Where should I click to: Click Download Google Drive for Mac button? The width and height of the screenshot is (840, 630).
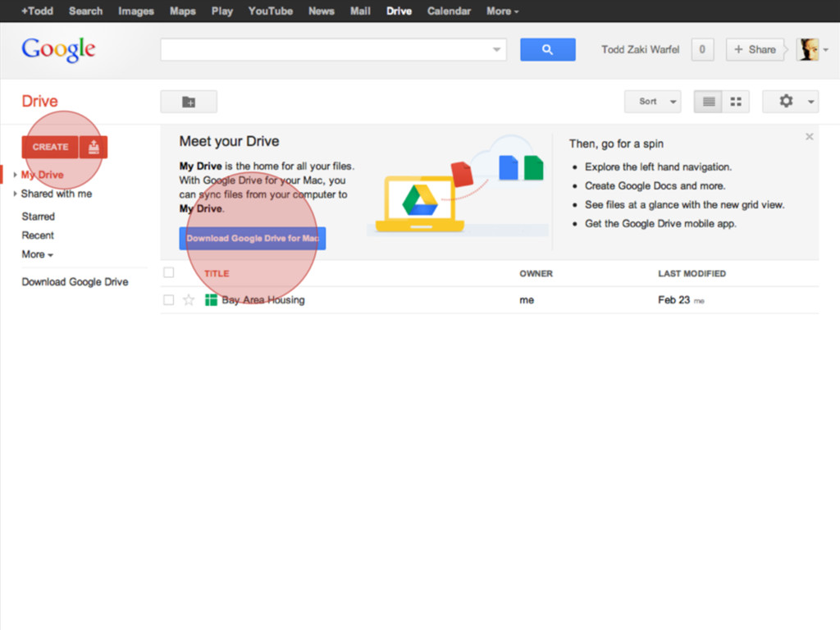253,239
